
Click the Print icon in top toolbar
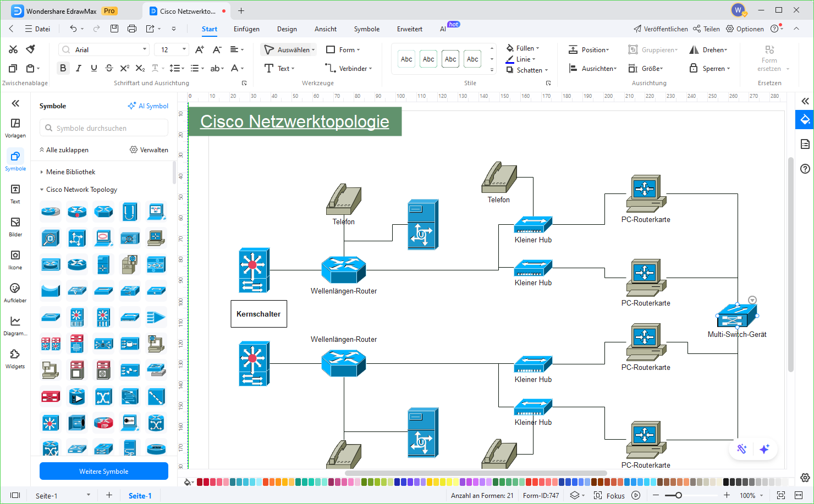coord(132,29)
